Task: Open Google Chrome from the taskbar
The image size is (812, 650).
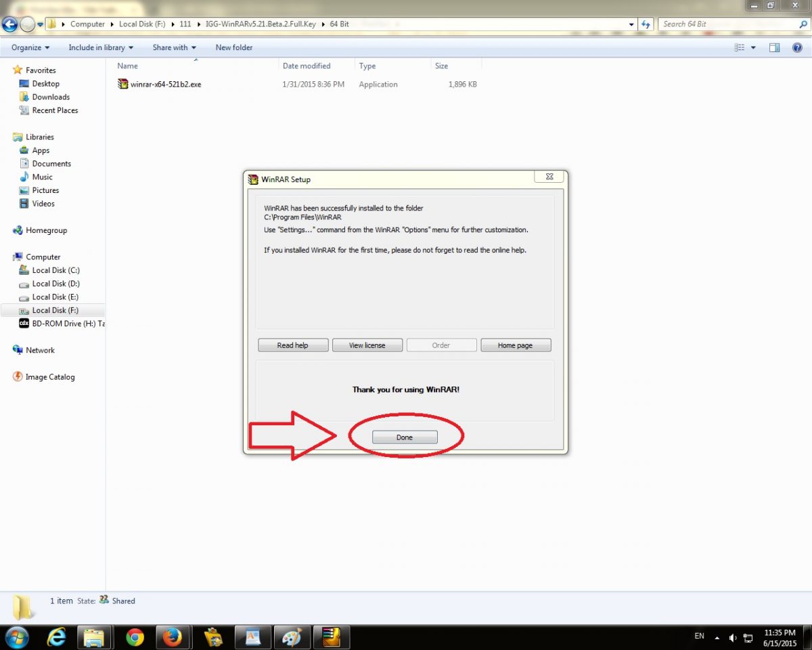Action: pyautogui.click(x=135, y=637)
